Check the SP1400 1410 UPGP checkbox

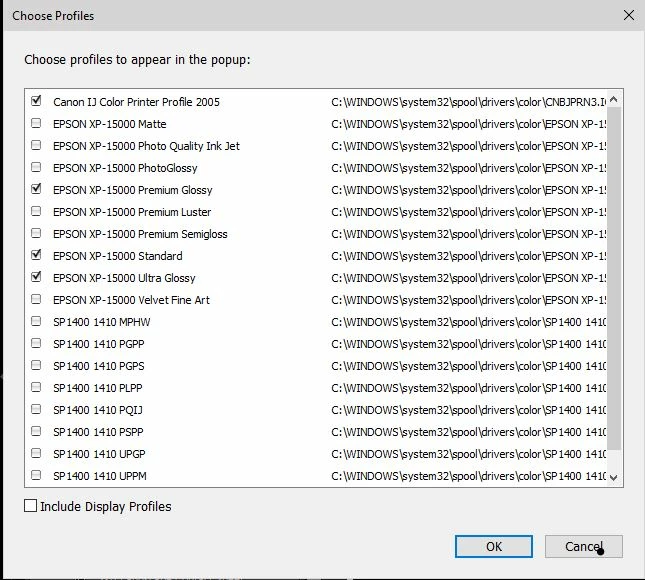(36, 453)
